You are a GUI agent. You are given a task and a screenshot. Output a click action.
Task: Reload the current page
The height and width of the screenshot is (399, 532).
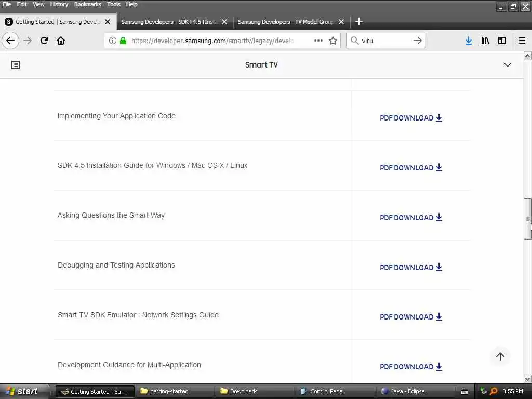(x=44, y=41)
